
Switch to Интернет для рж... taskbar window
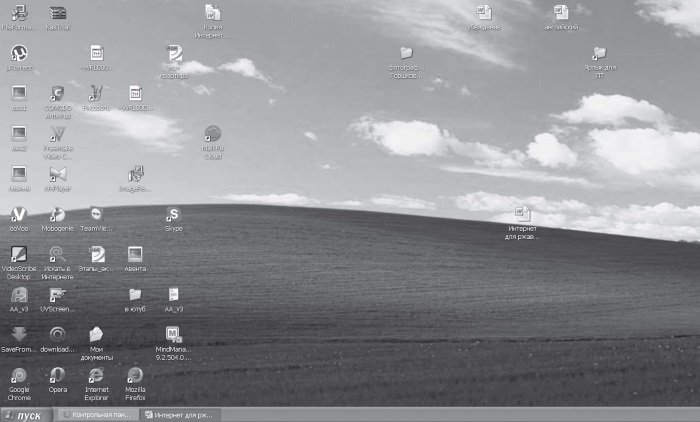pyautogui.click(x=182, y=415)
